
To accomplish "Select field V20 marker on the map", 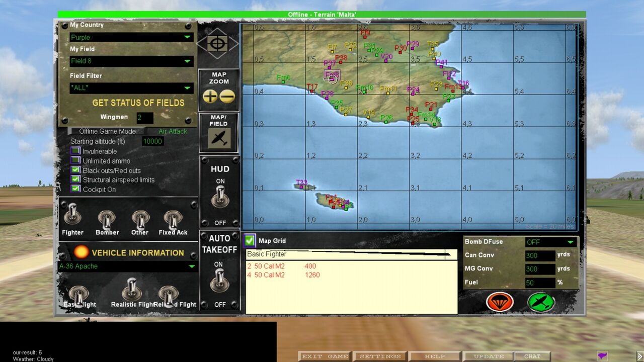I will [x=385, y=61].
